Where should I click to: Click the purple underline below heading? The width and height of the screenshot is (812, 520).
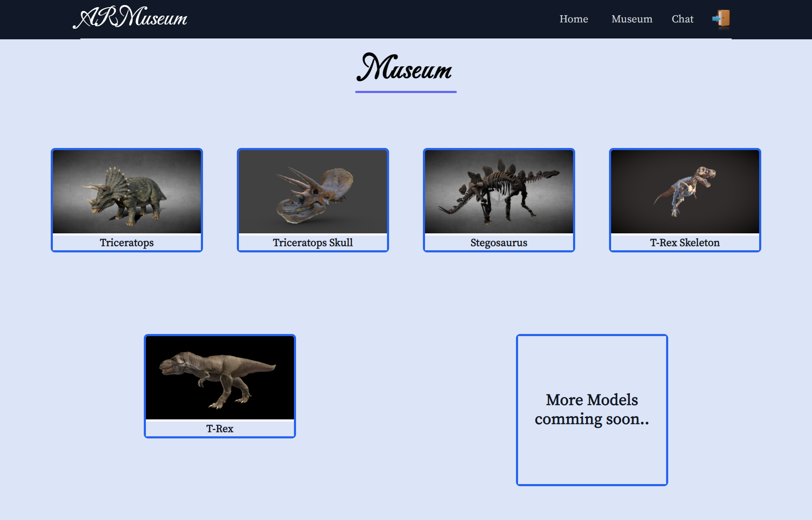coord(406,92)
